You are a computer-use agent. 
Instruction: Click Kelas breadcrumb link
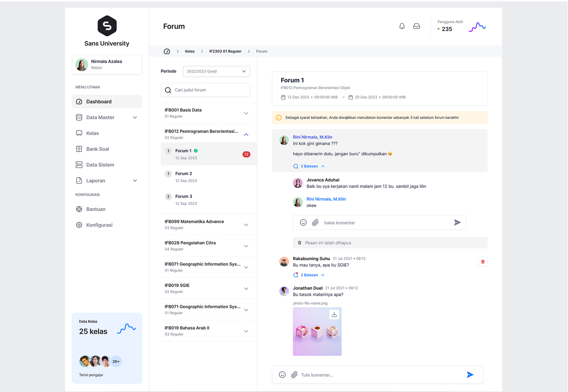(190, 51)
